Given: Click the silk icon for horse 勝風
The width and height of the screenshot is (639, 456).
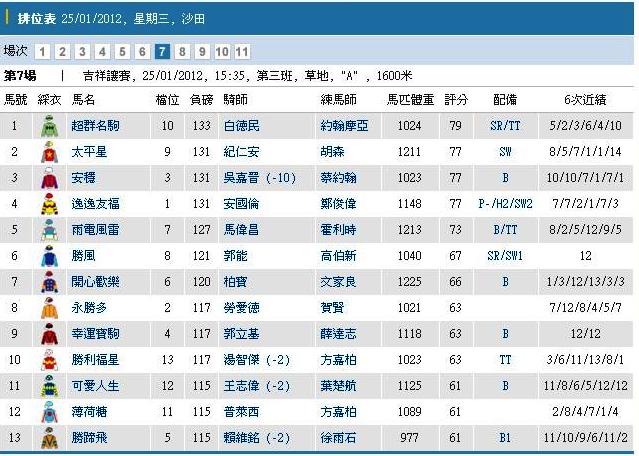Looking at the screenshot, I should (x=49, y=257).
